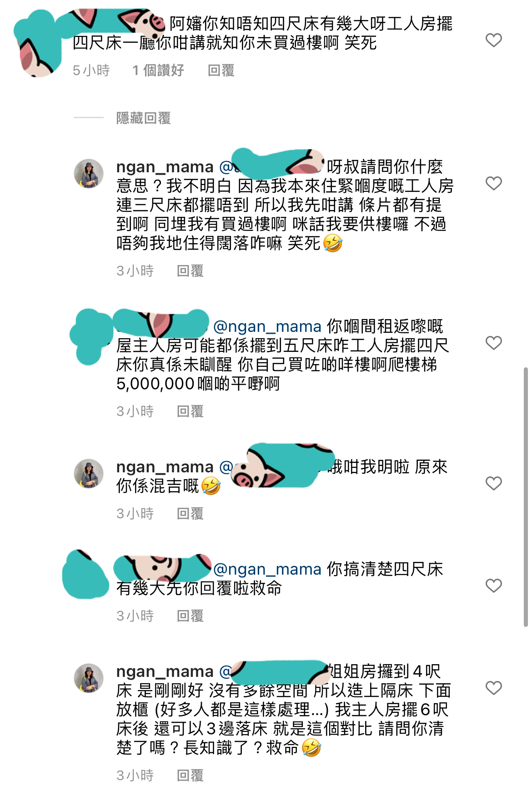Click the vertical scrollbar on the right edge
Viewport: 532px width, 786px height.
pos(526,497)
